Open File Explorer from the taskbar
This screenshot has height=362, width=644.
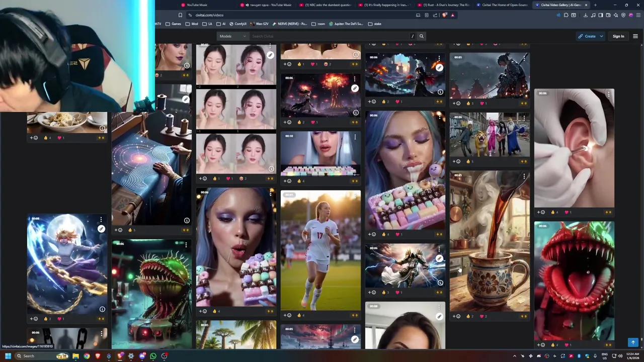pyautogui.click(x=75, y=356)
